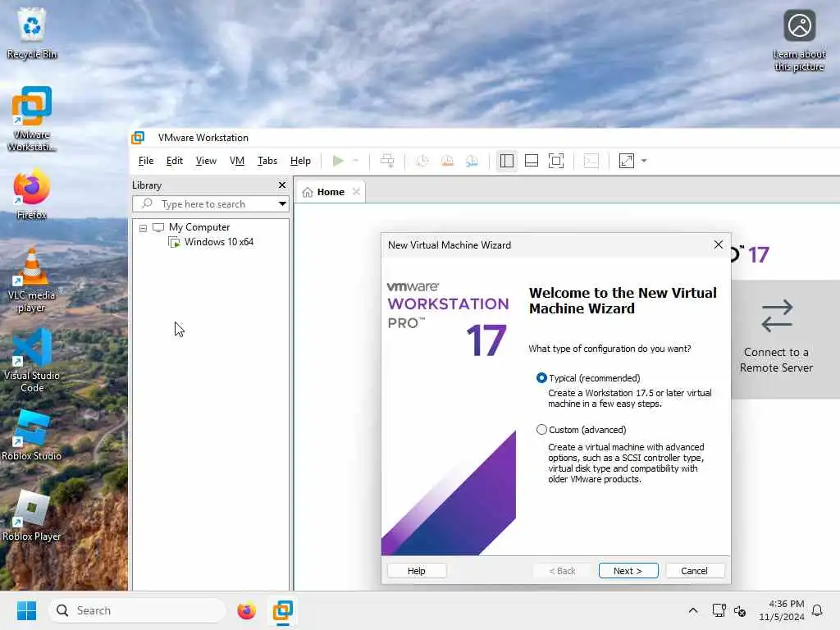Click the network tray icon

[x=719, y=610]
